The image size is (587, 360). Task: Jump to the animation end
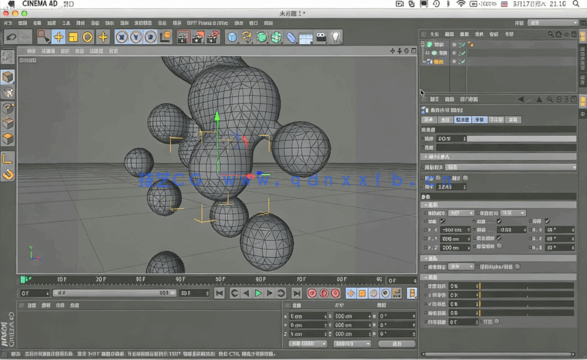point(296,293)
